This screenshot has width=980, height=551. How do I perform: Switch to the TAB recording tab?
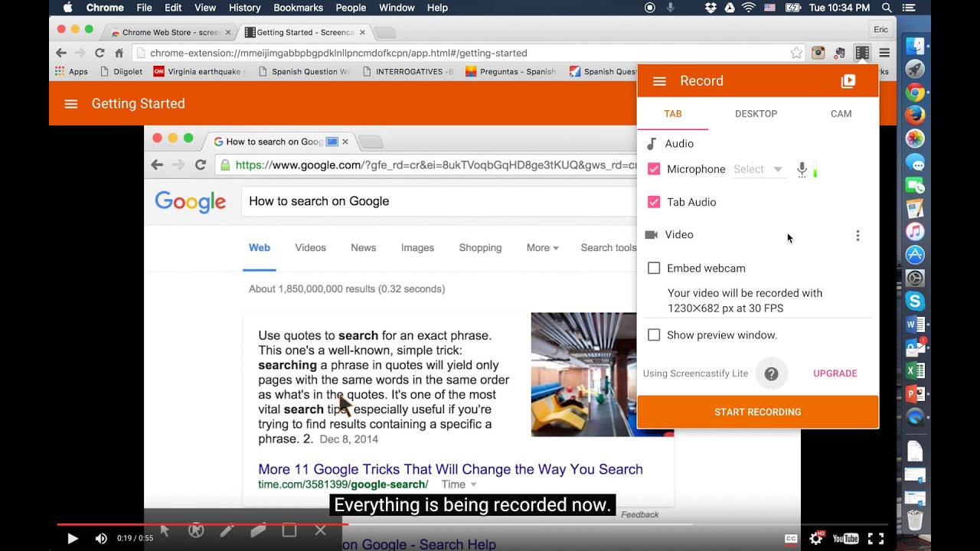point(673,114)
